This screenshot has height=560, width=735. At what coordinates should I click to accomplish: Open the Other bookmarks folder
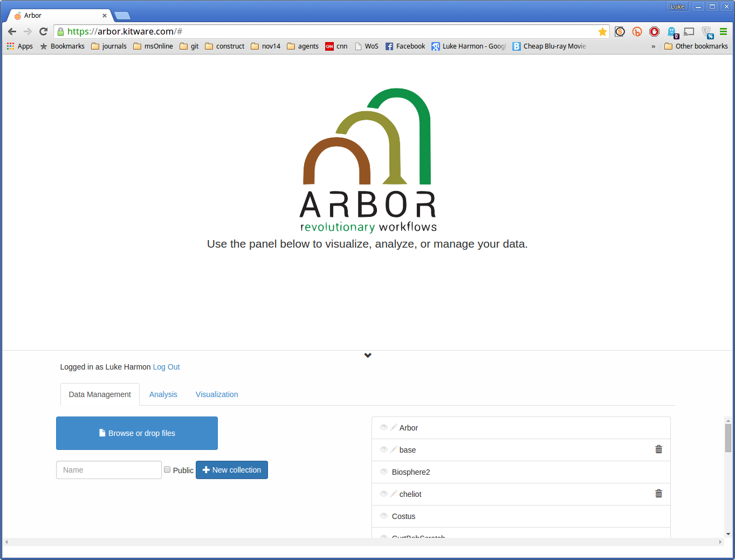coord(696,46)
